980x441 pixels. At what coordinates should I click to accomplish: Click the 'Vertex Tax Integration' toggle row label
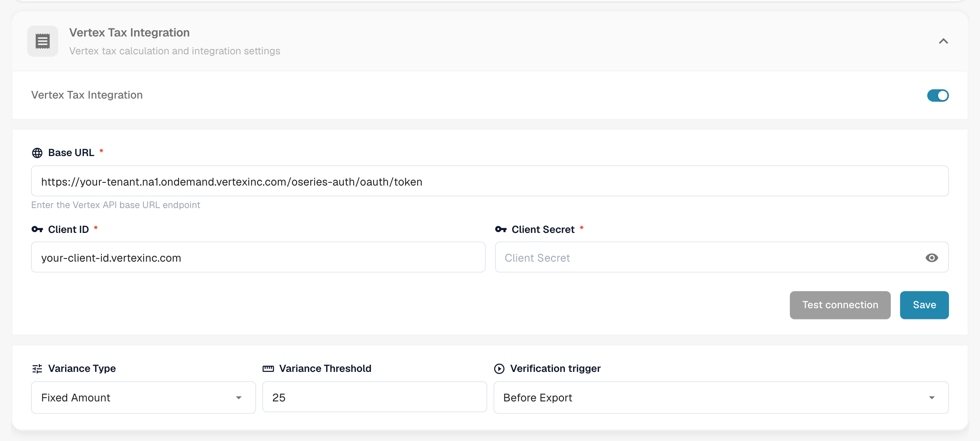87,95
